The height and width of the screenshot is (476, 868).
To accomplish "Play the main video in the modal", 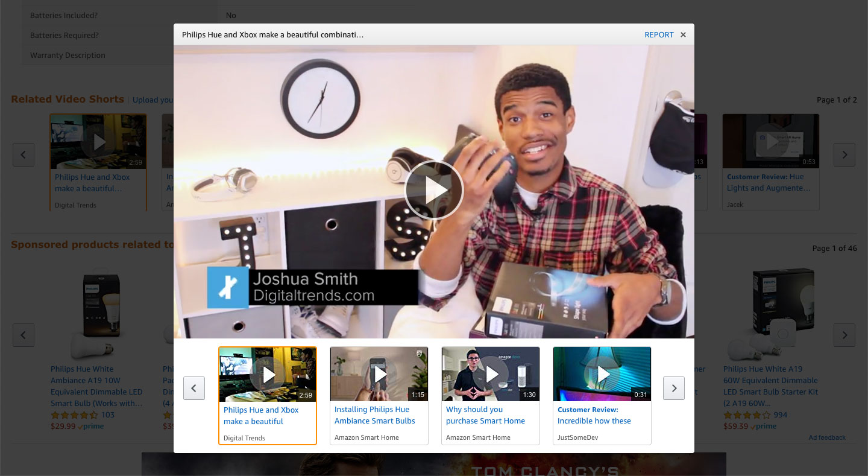I will 433,190.
